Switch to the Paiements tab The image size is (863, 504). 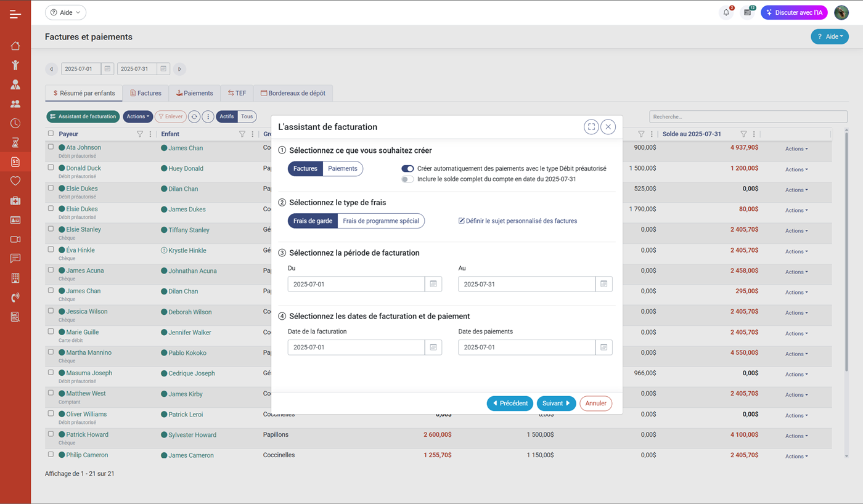pyautogui.click(x=194, y=93)
